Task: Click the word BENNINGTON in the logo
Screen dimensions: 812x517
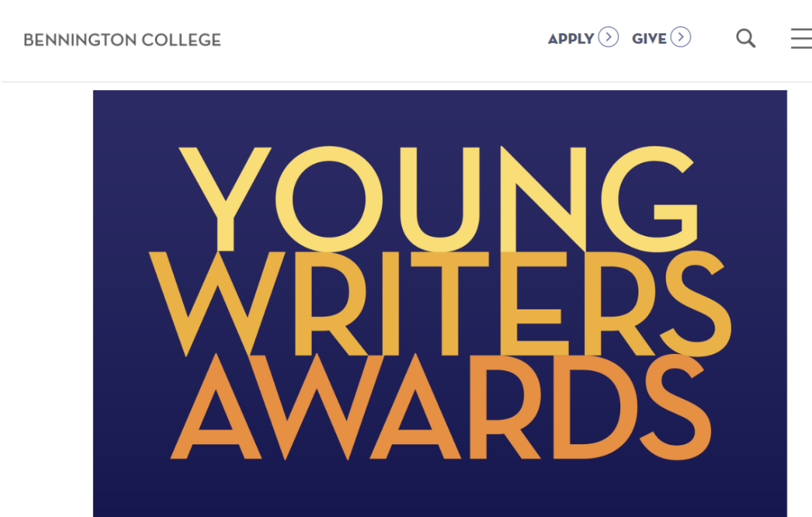Action: [x=80, y=40]
